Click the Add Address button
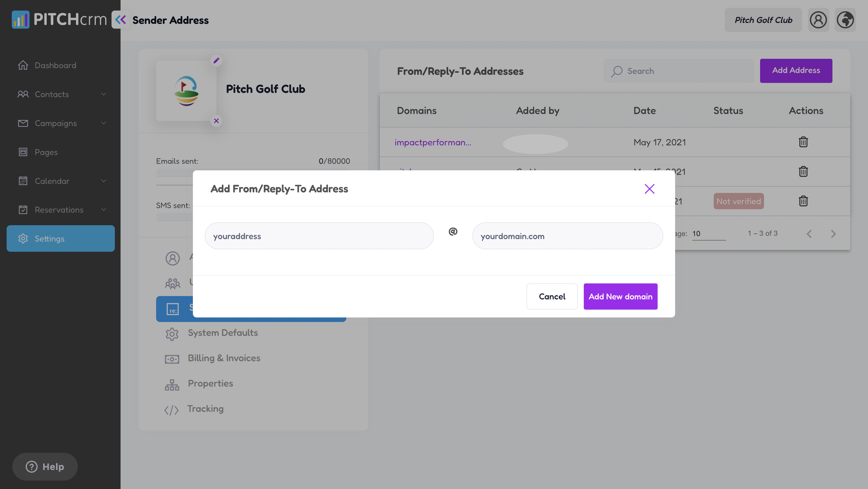The image size is (868, 489). (796, 71)
